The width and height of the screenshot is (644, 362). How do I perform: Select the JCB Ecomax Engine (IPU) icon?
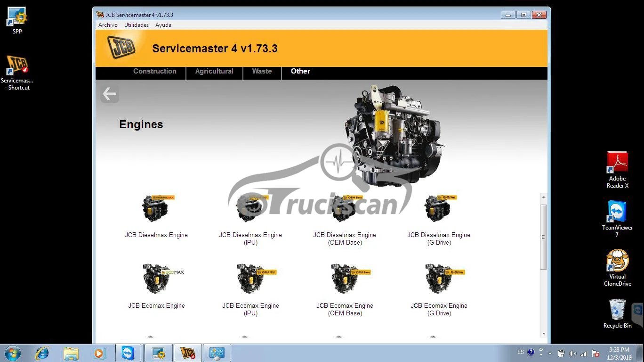tap(256, 279)
